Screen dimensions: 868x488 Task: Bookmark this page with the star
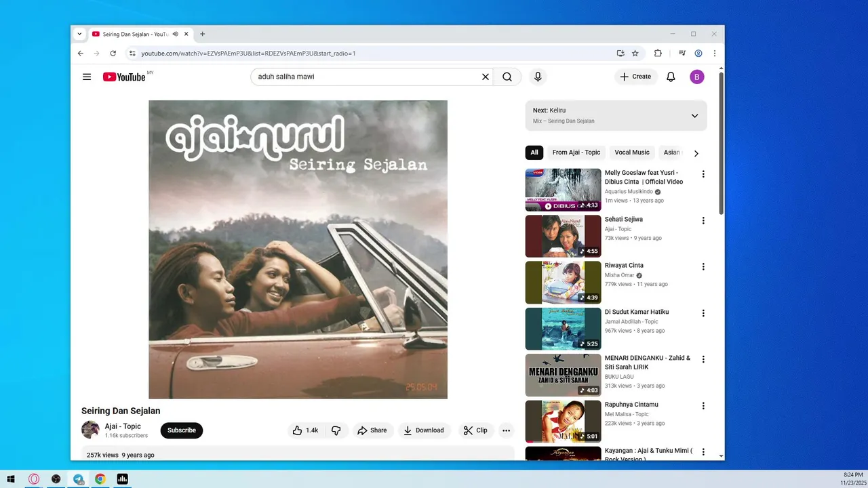[635, 53]
